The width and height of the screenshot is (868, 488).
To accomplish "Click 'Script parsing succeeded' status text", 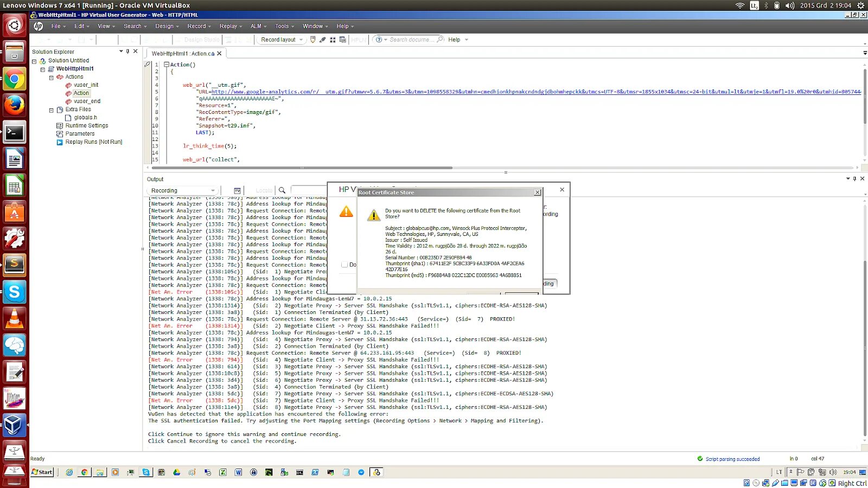I will (732, 459).
